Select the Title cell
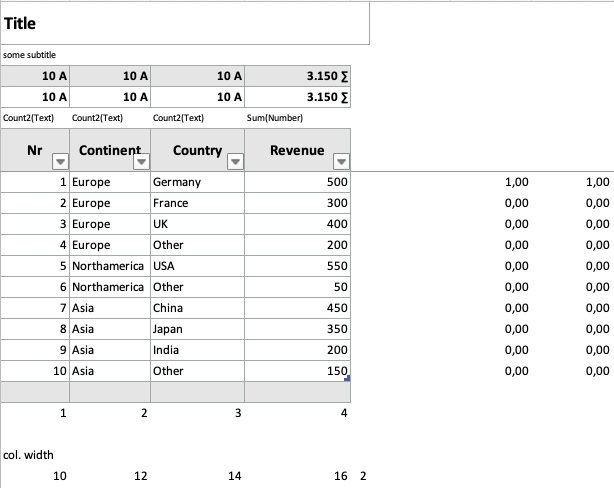This screenshot has height=488, width=614. pyautogui.click(x=185, y=23)
